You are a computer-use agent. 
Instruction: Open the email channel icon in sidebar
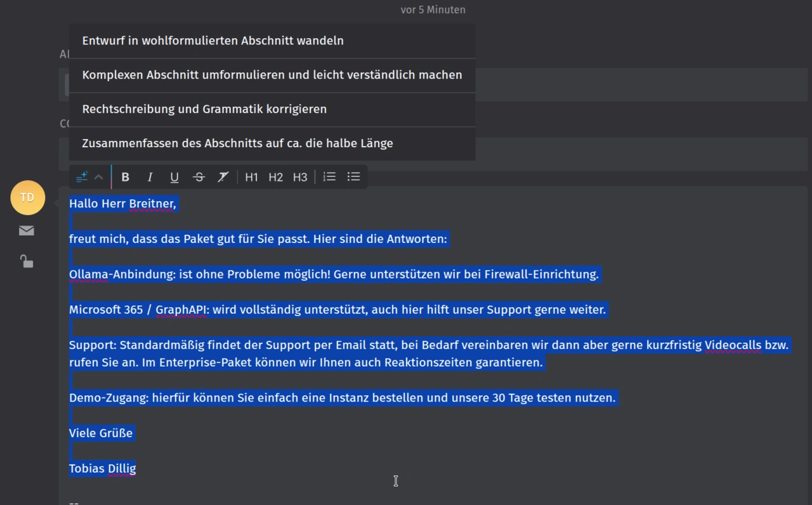[26, 230]
